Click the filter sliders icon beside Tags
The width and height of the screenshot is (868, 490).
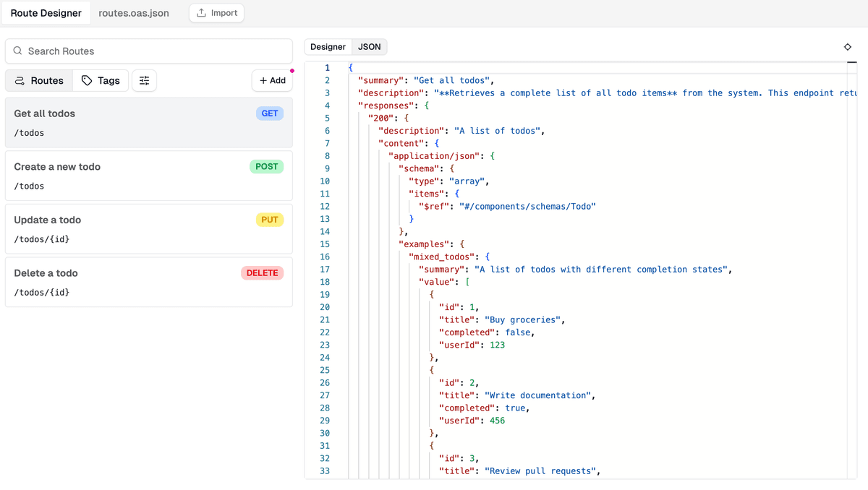click(145, 80)
